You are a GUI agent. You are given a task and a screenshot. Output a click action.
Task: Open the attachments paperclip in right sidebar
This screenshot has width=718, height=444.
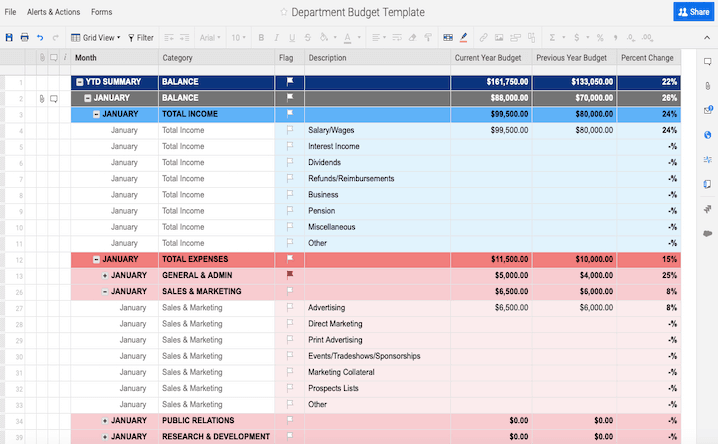pyautogui.click(x=707, y=86)
